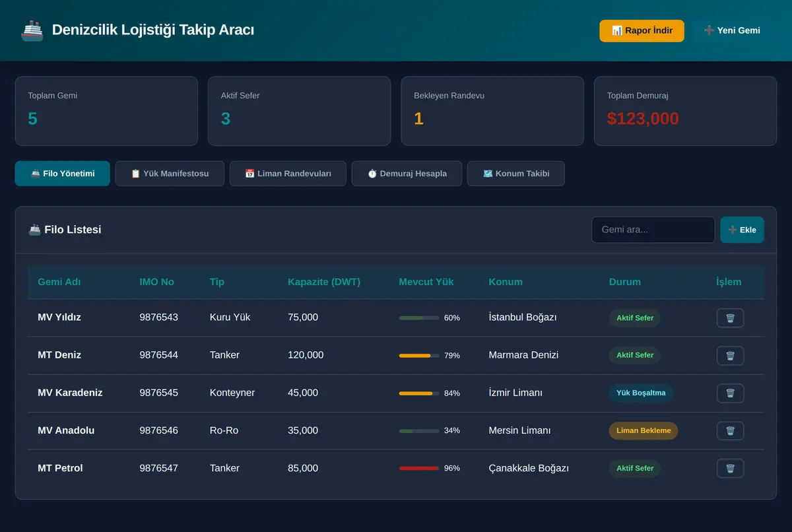Viewport: 792px width, 532px height.
Task: Click the Liman Bekleme status badge
Action: pos(643,431)
